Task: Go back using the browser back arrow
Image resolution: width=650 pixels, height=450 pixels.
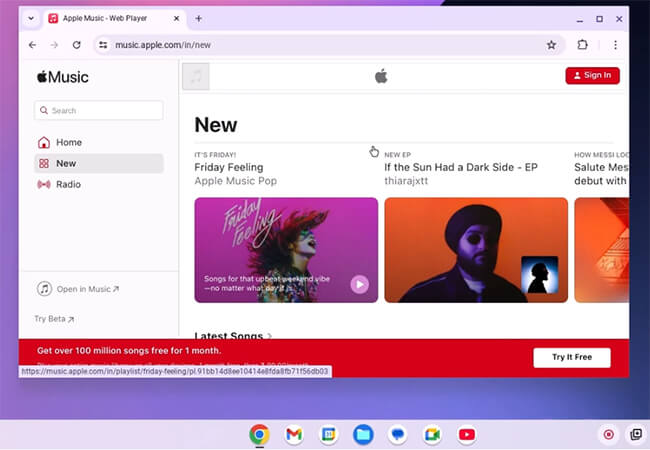Action: 32,45
